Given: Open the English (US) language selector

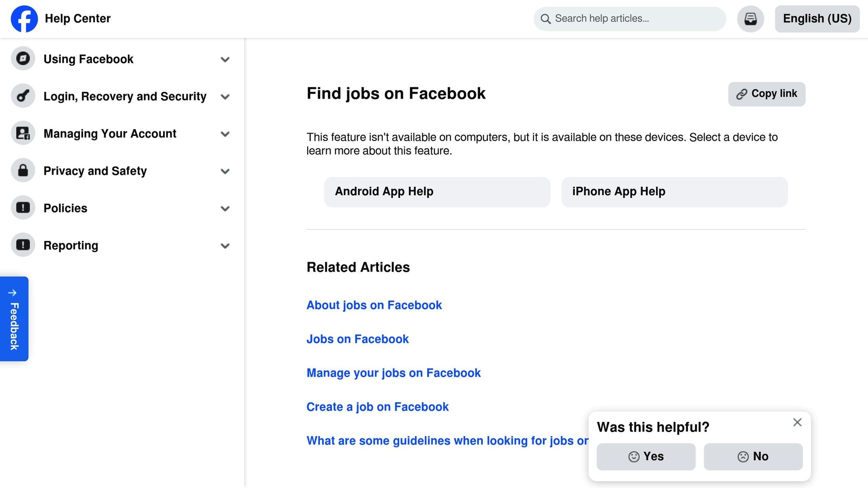Looking at the screenshot, I should coord(817,19).
